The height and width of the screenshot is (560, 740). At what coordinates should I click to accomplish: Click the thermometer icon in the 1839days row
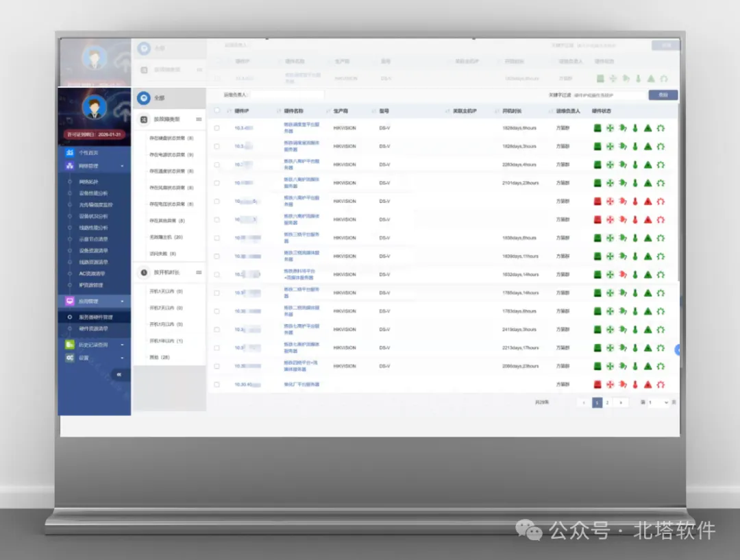635,256
